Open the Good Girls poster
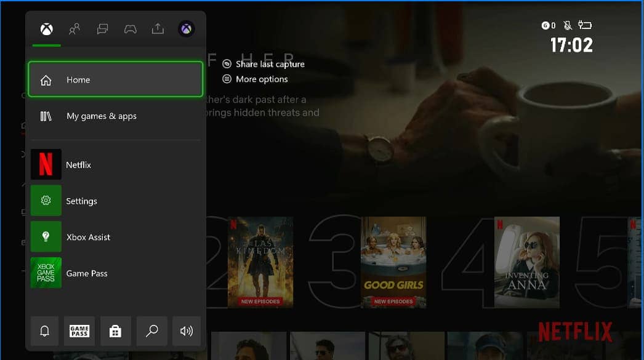 393,262
